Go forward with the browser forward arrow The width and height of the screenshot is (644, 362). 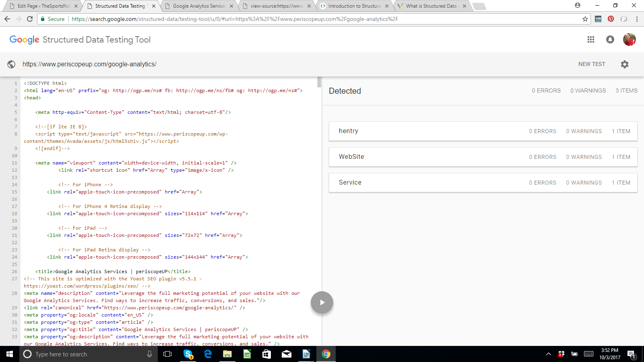[19, 19]
